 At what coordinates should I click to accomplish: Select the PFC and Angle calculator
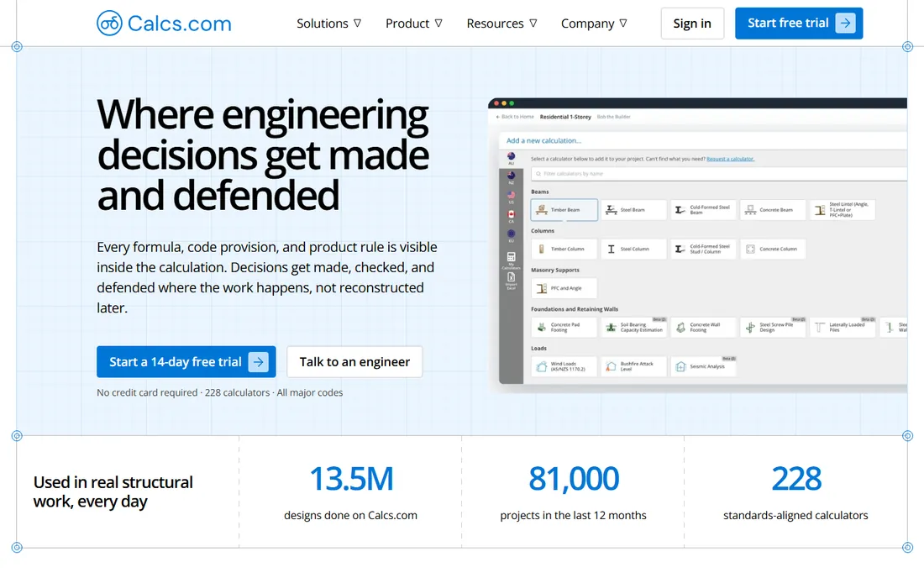coord(564,288)
